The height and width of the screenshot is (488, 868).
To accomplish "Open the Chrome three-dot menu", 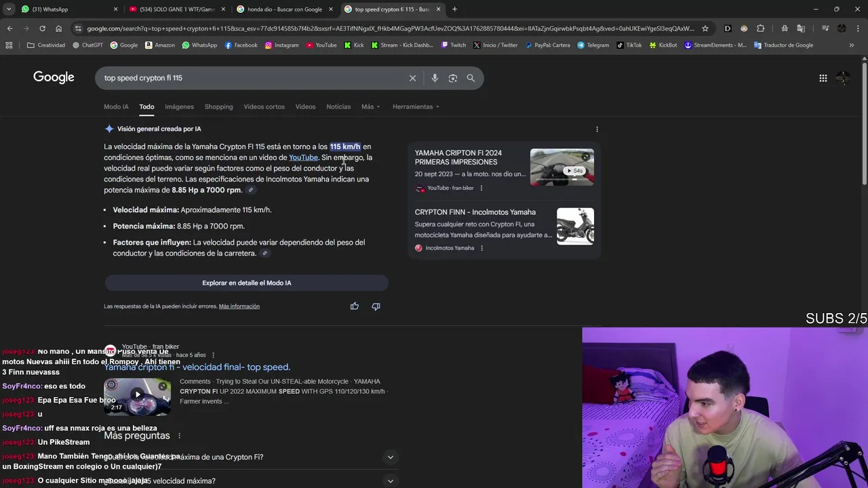I will 858,28.
